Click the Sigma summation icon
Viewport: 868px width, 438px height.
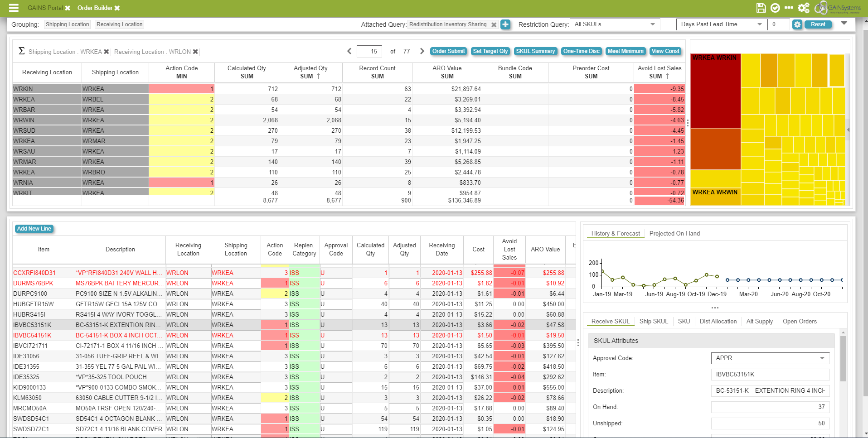tap(21, 51)
